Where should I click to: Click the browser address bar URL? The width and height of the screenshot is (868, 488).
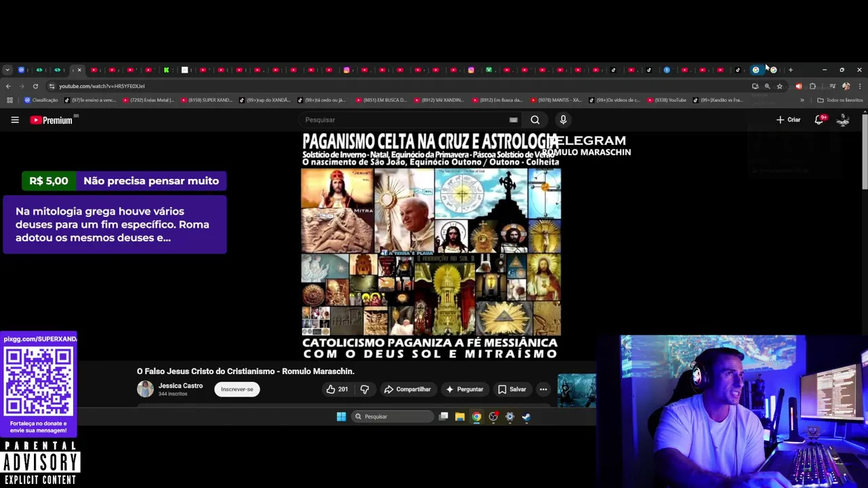(102, 86)
